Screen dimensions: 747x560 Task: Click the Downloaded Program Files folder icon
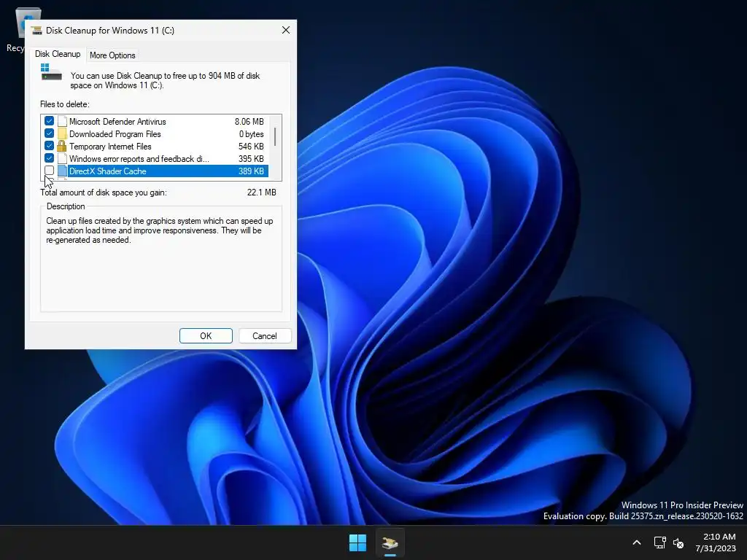pyautogui.click(x=62, y=134)
